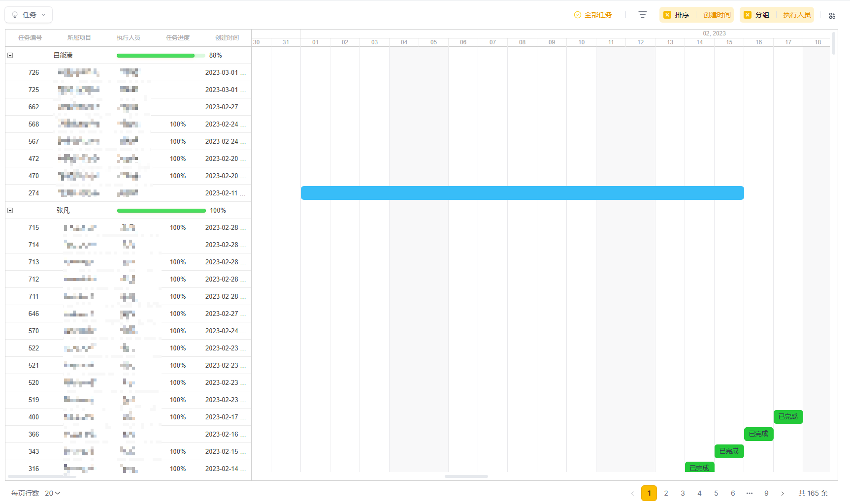
Task: Go to page 4
Action: pos(699,493)
